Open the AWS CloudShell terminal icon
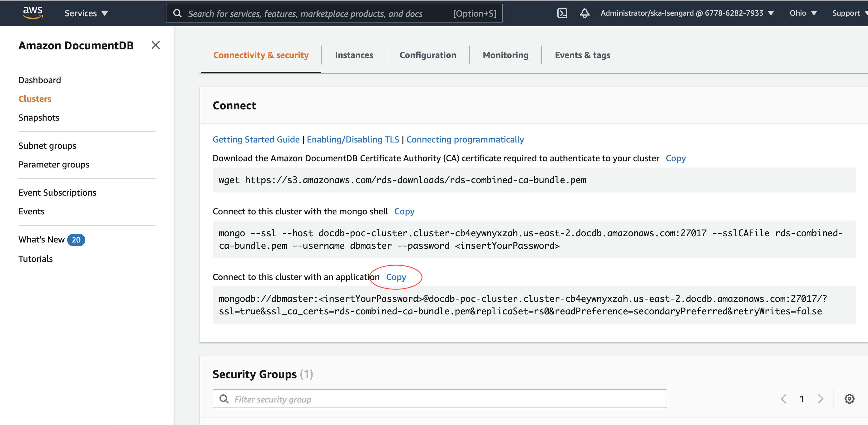 click(562, 13)
